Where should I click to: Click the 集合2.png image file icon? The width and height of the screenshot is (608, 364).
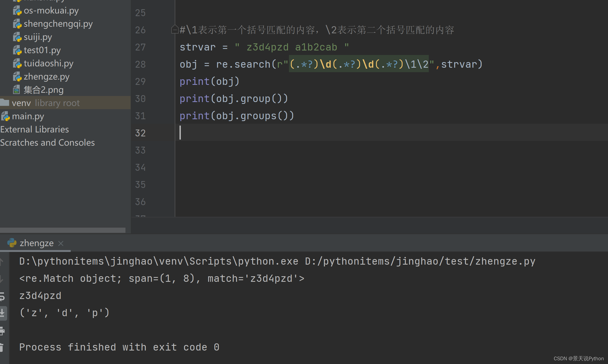16,90
